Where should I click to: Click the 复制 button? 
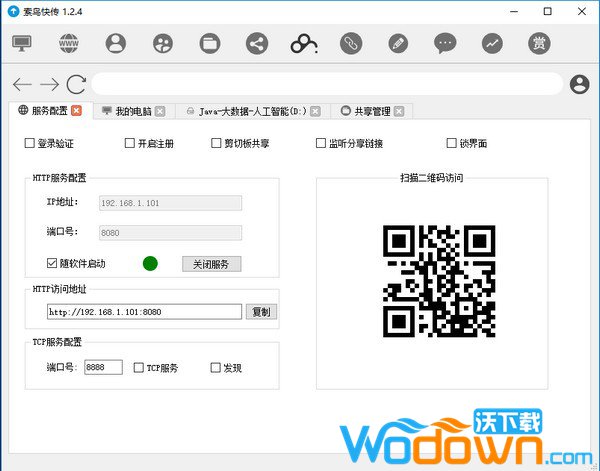point(260,312)
